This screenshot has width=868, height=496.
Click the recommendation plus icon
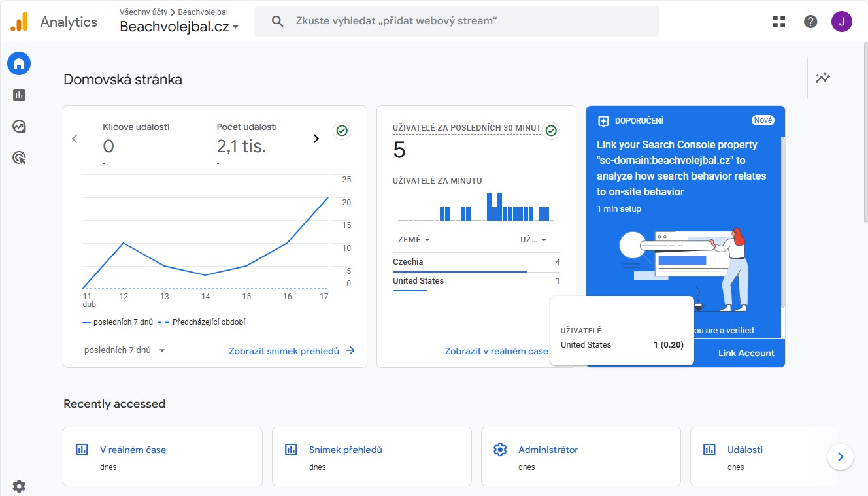(x=603, y=121)
